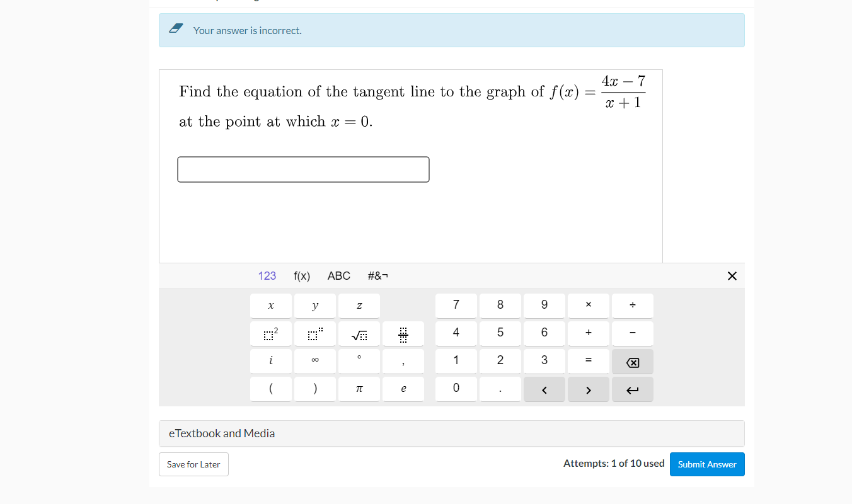Click the exponent (superscript) key

[x=315, y=333]
